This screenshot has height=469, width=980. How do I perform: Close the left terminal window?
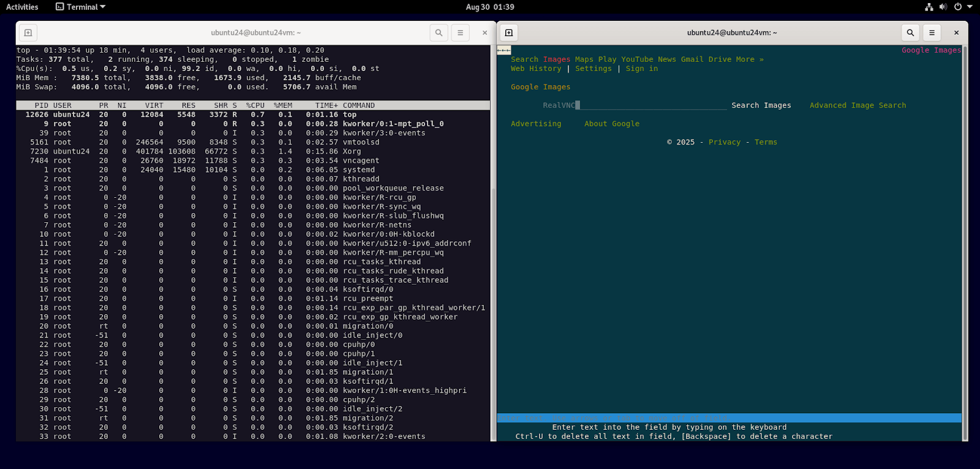pos(484,33)
